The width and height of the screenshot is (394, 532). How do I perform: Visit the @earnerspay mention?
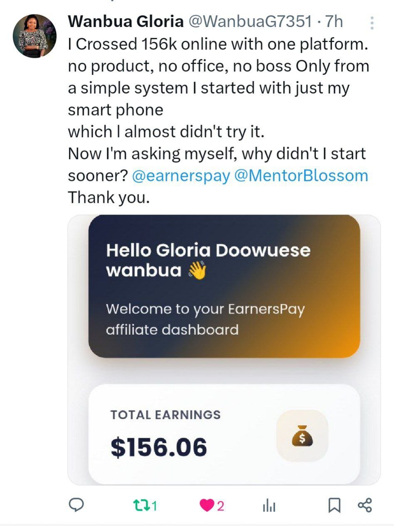coord(181,175)
